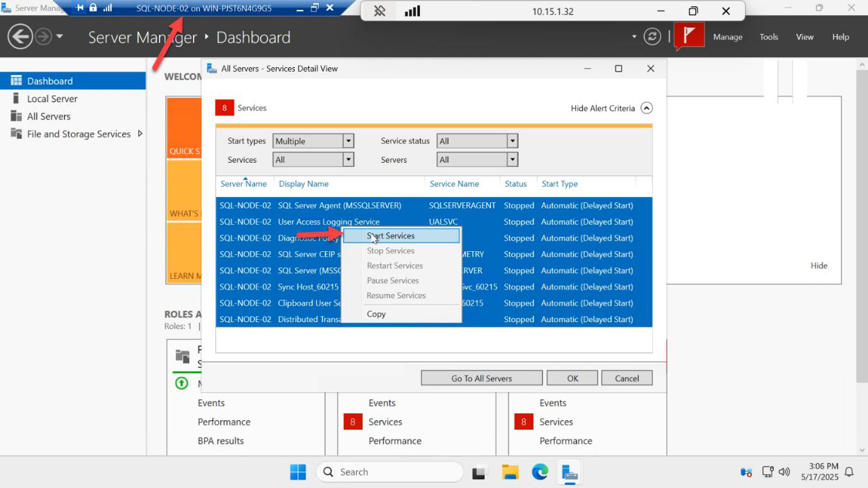Click the pin icon in the 10.15.1.32 bar
The image size is (868, 488).
coord(380,11)
